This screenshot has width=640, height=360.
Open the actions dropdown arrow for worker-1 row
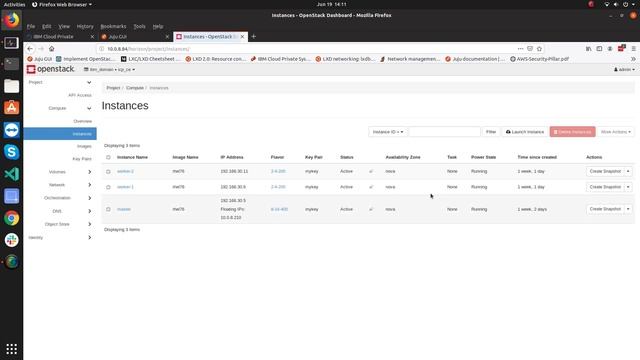click(x=628, y=187)
